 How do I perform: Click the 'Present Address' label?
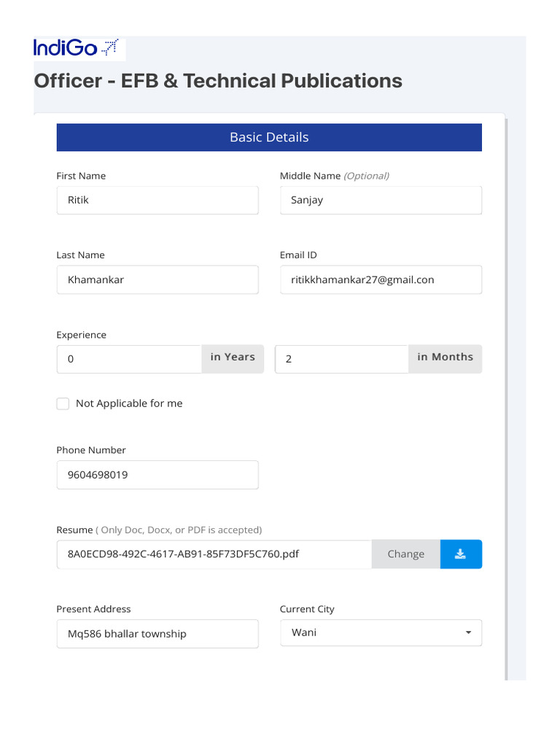coord(93,609)
